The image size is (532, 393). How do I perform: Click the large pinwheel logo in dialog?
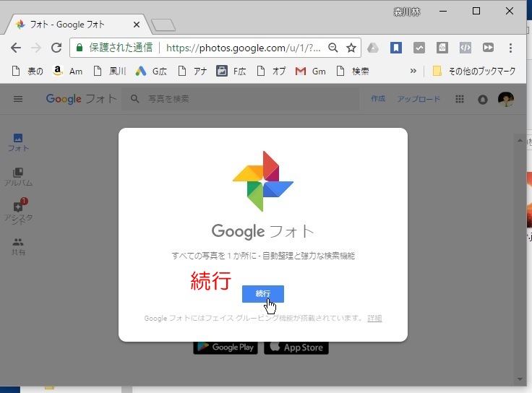[263, 181]
